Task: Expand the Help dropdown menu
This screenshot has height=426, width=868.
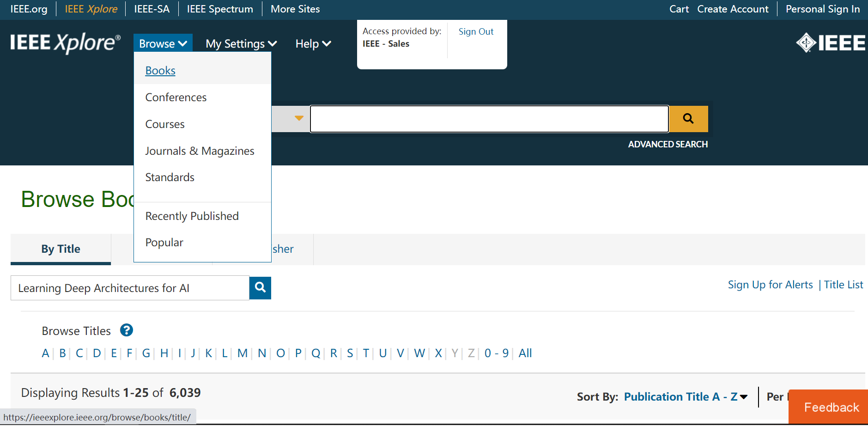Action: pyautogui.click(x=313, y=44)
